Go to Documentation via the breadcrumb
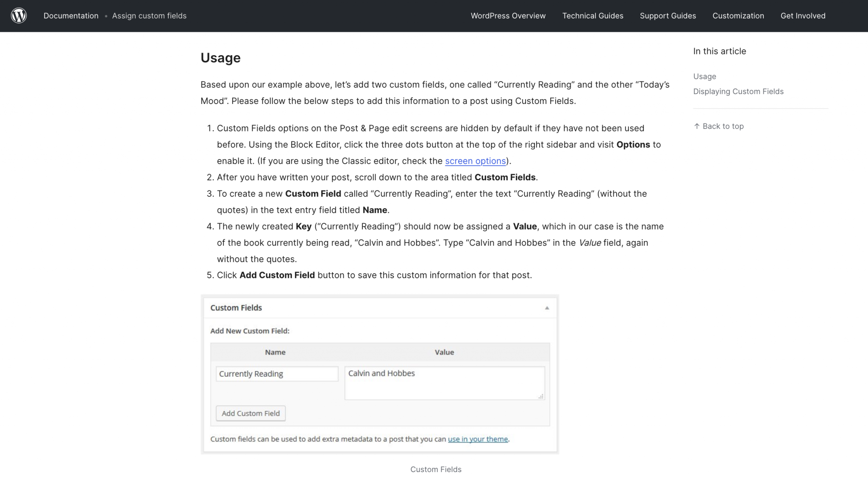The image size is (868, 484). pos(71,16)
